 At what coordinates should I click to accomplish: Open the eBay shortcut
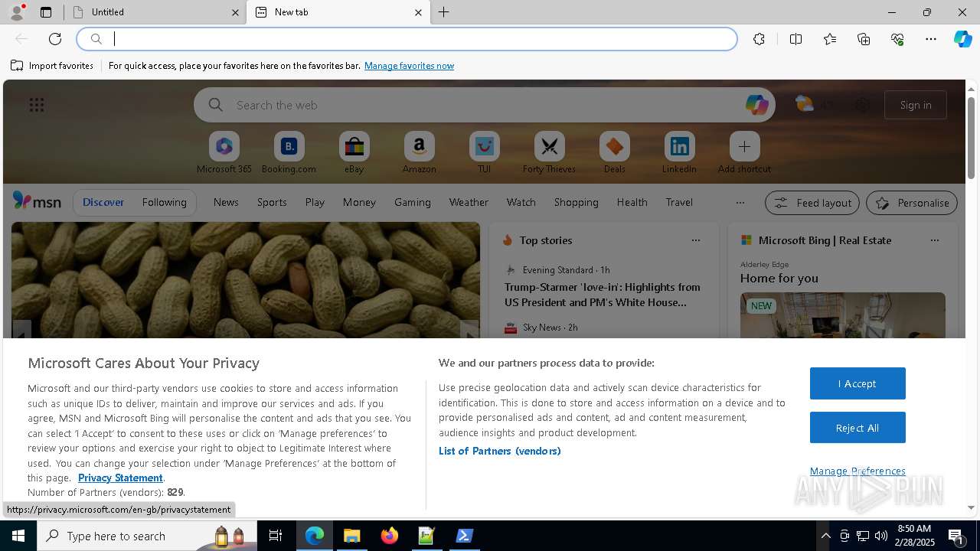tap(354, 152)
